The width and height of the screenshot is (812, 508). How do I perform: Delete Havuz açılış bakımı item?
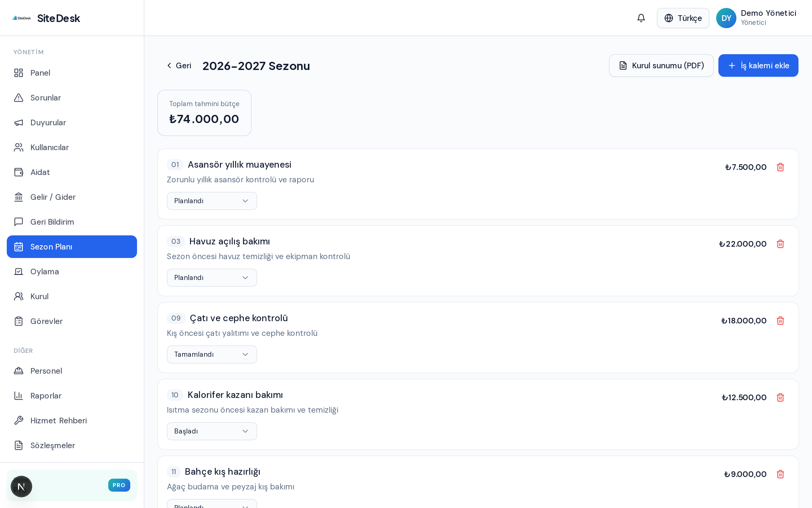click(x=780, y=244)
